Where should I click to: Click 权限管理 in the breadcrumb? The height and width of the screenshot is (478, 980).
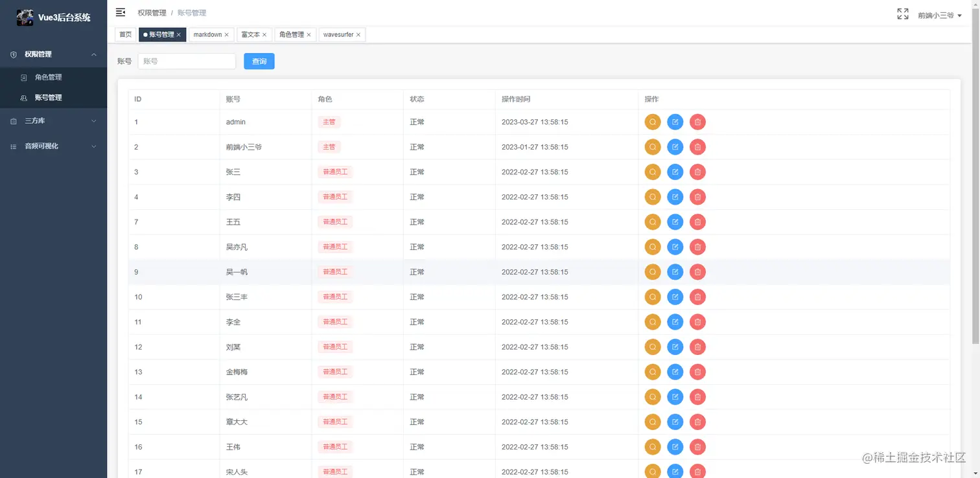[x=152, y=13]
